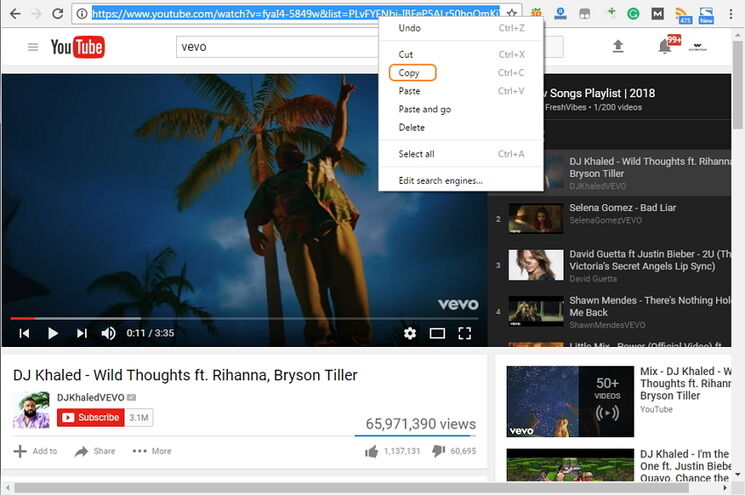Open the Mix - DJ Khaled Wild Thoughts title link
Viewport: 745px width, 495px height.
point(686,383)
